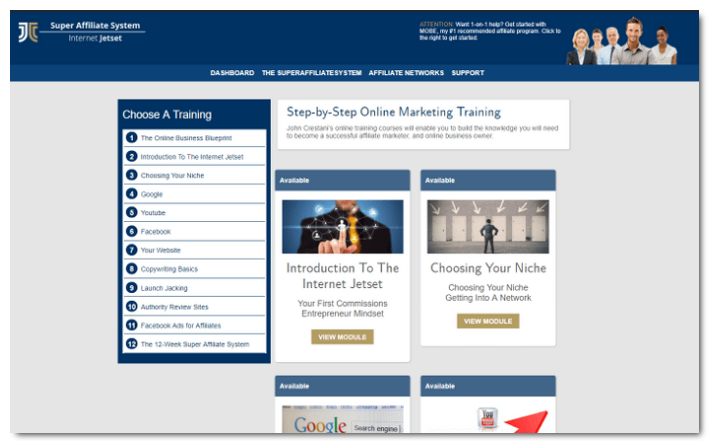708x441 pixels.
Task: Open the Dashboard menu item
Action: [232, 73]
